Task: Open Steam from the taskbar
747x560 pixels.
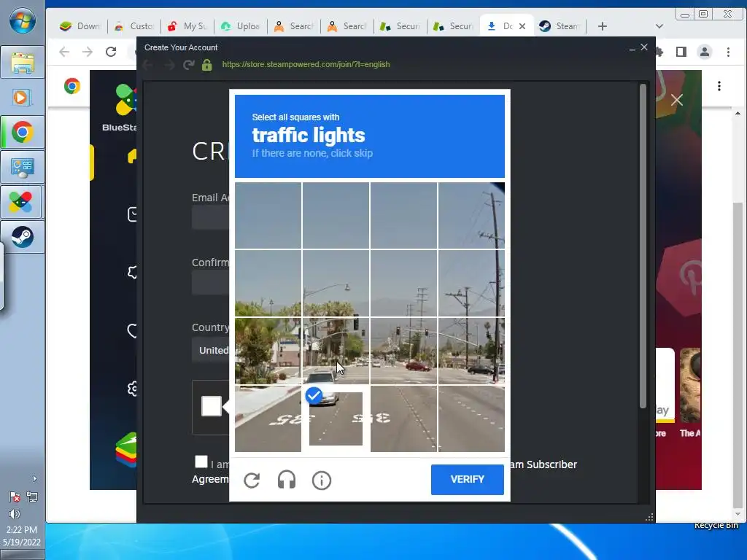Action: pyautogui.click(x=23, y=237)
